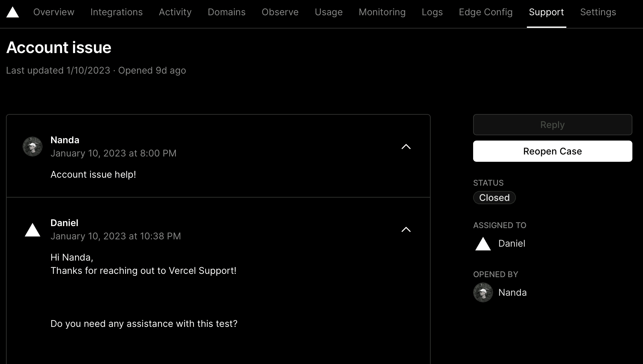Viewport: 643px width, 364px height.
Task: Click Nanda's avatar under Opened By
Action: (483, 292)
